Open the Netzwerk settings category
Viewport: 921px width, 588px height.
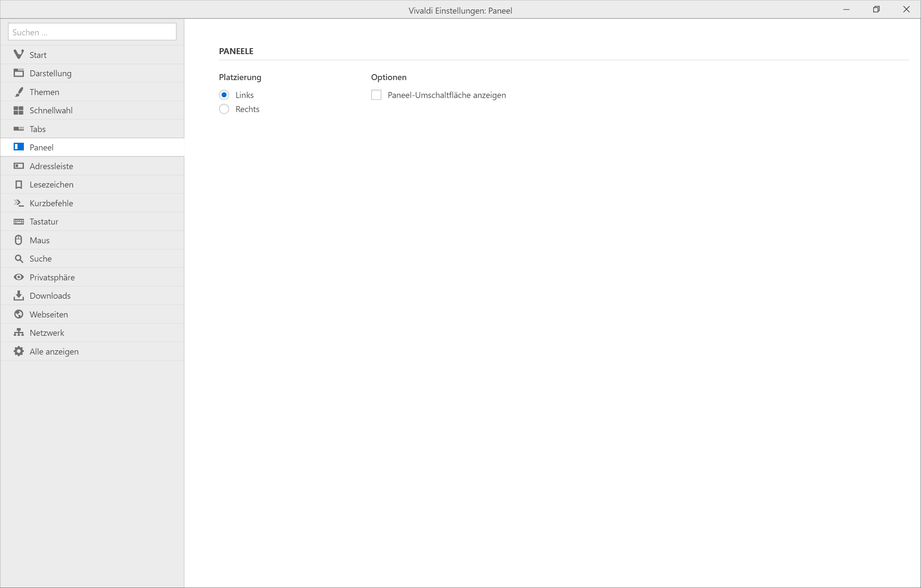(47, 333)
